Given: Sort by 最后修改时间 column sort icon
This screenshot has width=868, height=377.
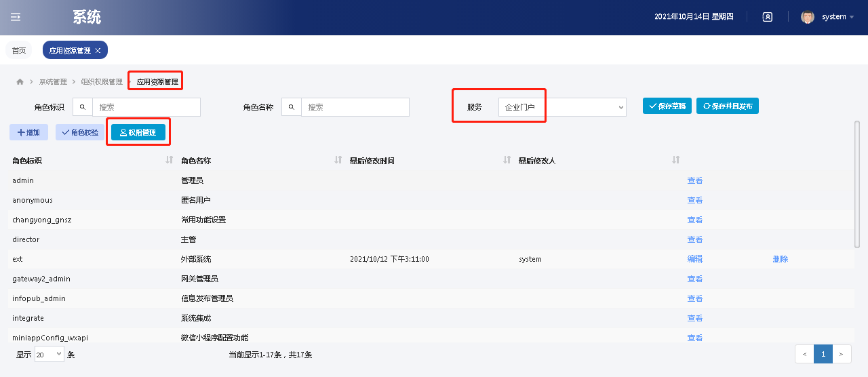Looking at the screenshot, I should [507, 160].
